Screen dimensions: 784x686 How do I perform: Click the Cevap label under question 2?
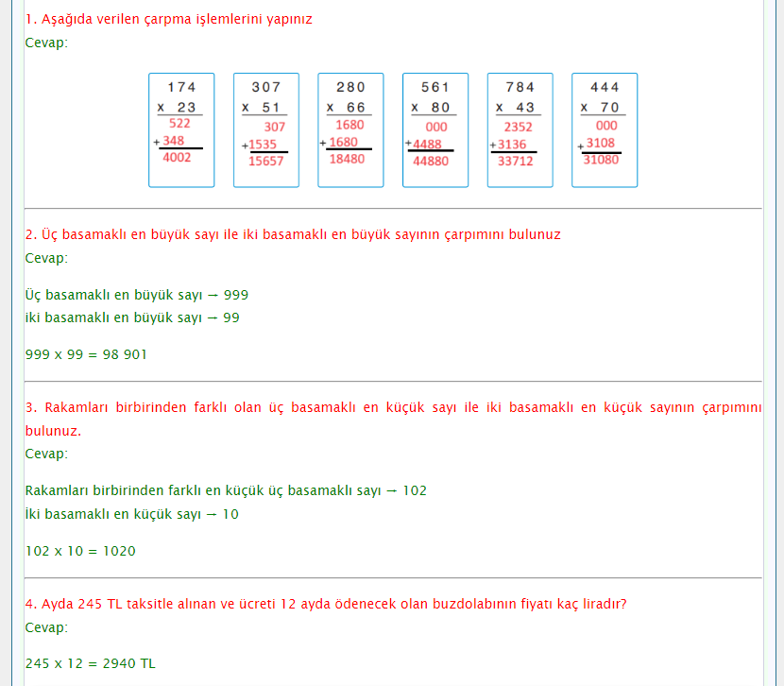[46, 258]
